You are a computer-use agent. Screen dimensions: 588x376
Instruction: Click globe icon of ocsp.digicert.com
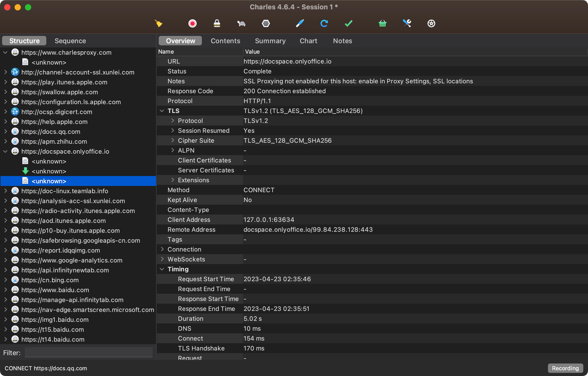(15, 112)
